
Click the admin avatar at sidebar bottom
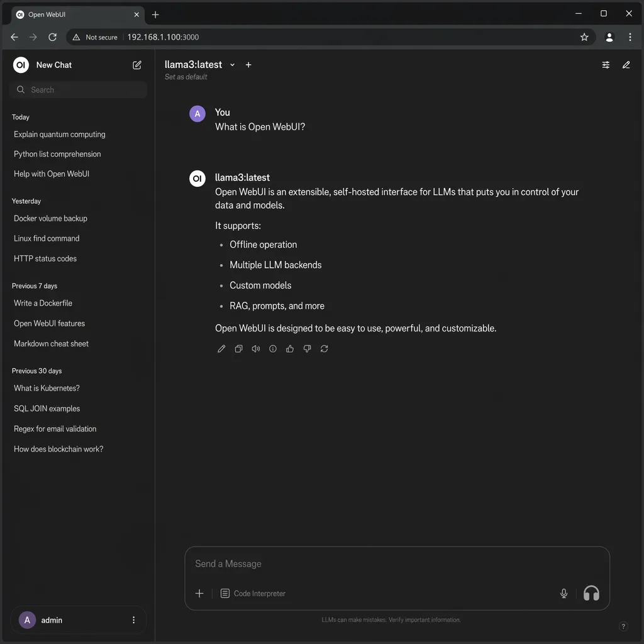27,619
